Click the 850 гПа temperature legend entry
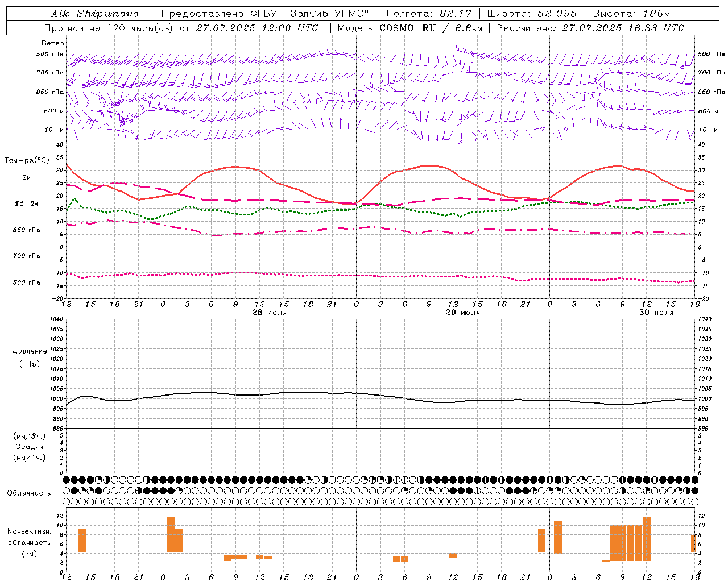 [26, 231]
